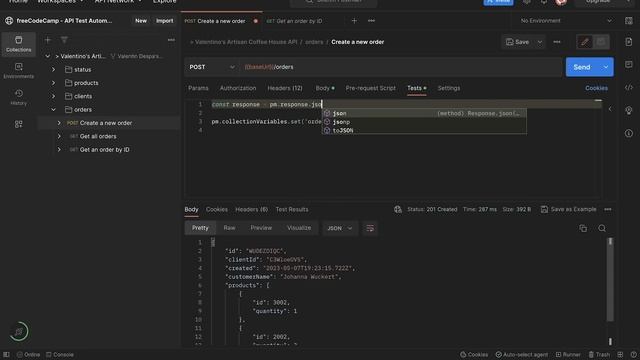
Task: Switch to the Pre-request Script tab
Action: tap(371, 88)
